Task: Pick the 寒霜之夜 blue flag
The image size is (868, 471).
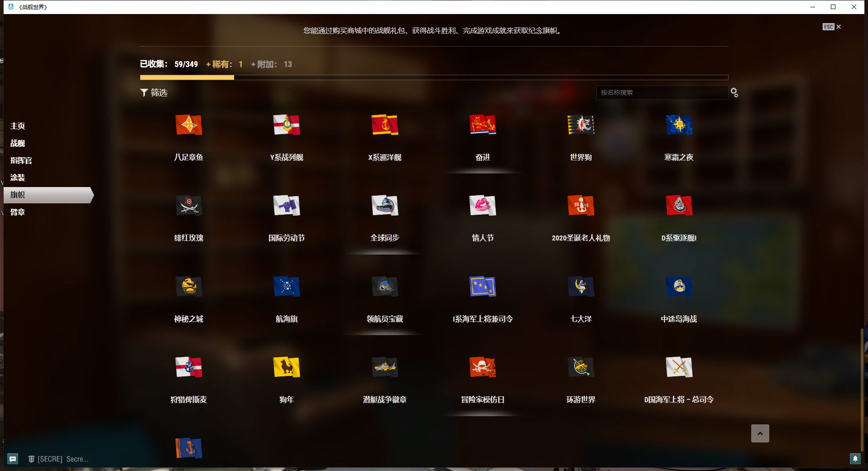Action: coord(679,125)
